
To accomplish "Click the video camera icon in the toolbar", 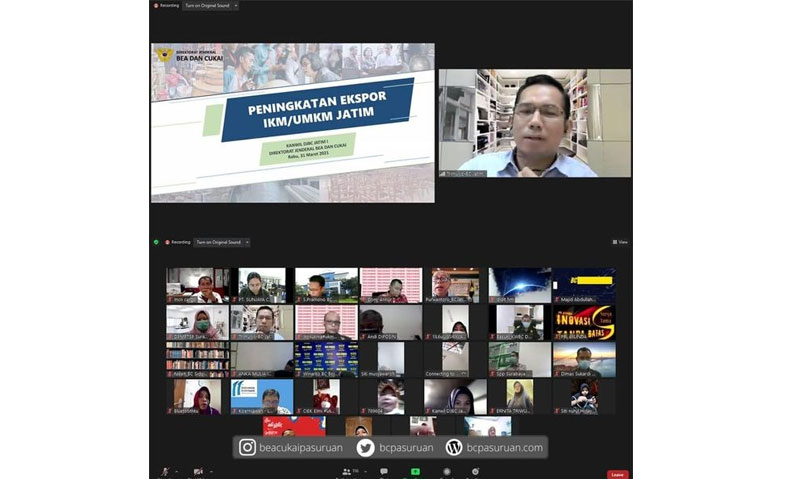I will (x=198, y=470).
